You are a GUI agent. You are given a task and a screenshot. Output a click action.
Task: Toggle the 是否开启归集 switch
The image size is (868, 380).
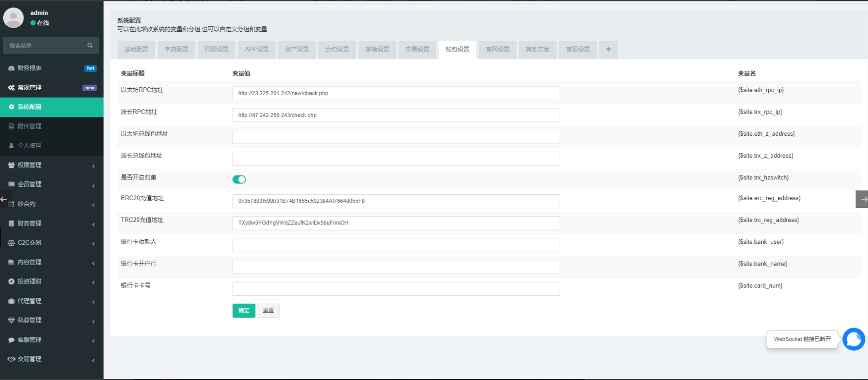pyautogui.click(x=239, y=179)
